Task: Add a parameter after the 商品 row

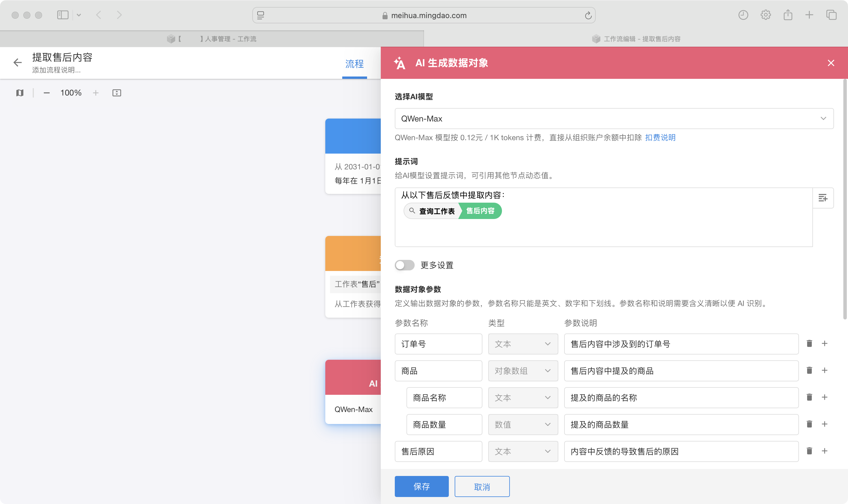Action: pyautogui.click(x=825, y=371)
